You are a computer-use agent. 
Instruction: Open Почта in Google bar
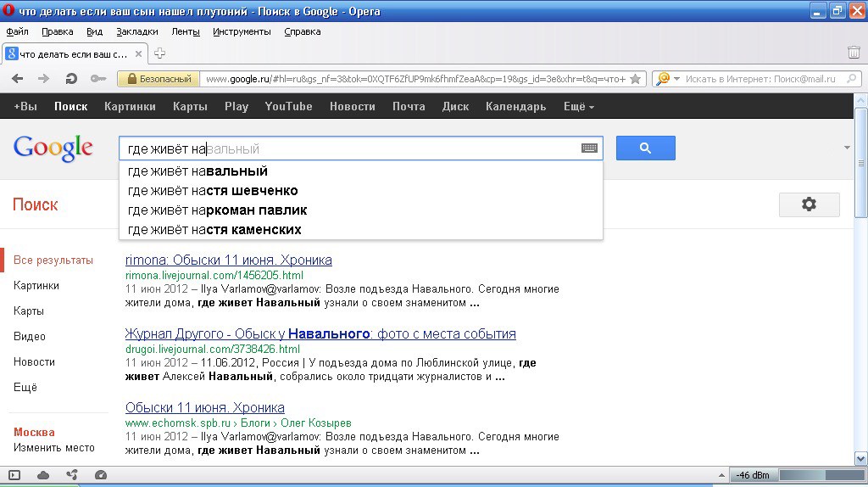(x=409, y=106)
